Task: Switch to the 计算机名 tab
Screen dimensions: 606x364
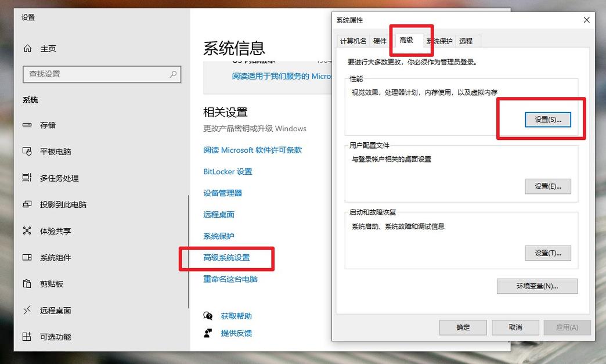Action: tap(353, 41)
